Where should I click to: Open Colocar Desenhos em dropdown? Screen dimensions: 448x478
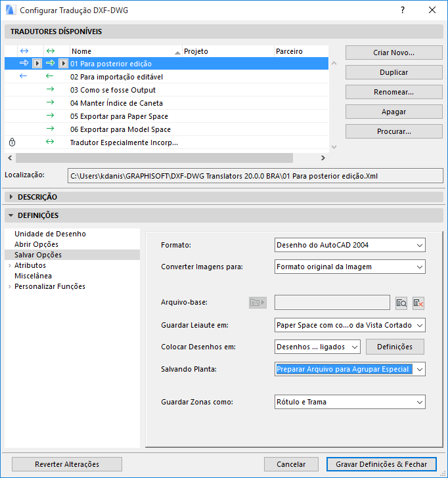coord(317,347)
